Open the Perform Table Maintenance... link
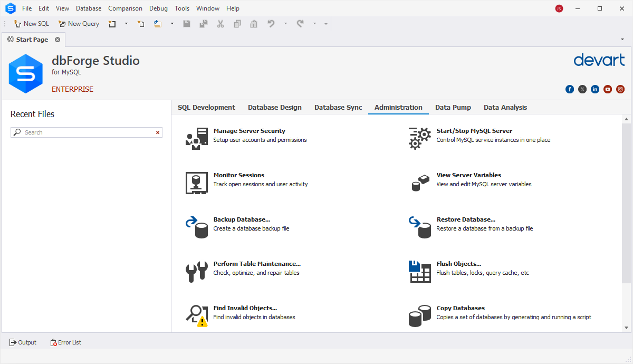Screen dimensions: 633x364 257,264
